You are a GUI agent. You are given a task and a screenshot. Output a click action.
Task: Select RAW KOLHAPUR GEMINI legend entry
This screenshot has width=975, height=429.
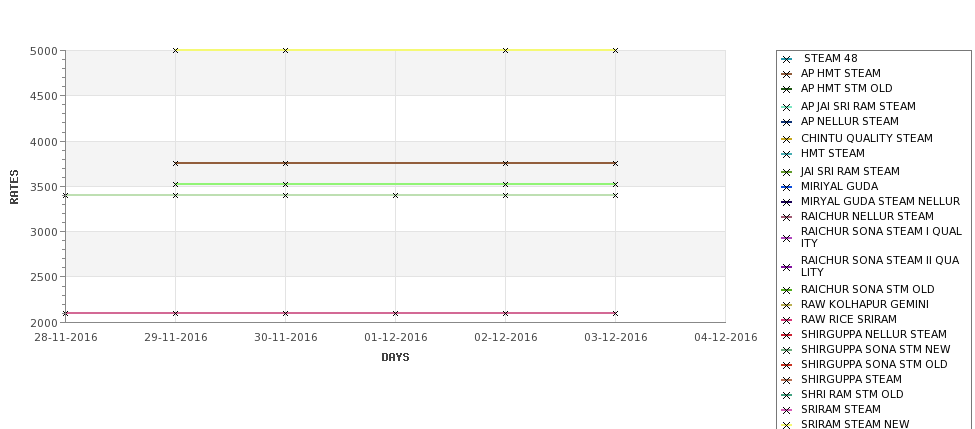click(x=864, y=304)
